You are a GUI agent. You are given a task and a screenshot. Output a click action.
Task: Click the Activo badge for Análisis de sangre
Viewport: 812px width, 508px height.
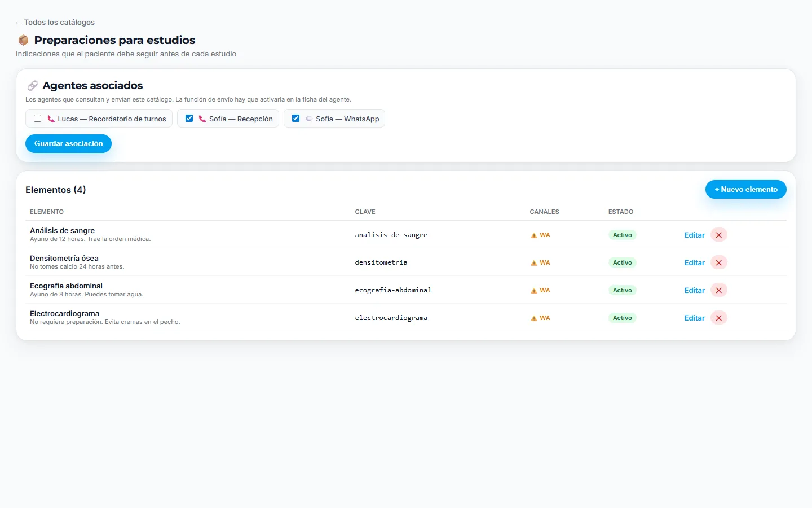tap(623, 235)
